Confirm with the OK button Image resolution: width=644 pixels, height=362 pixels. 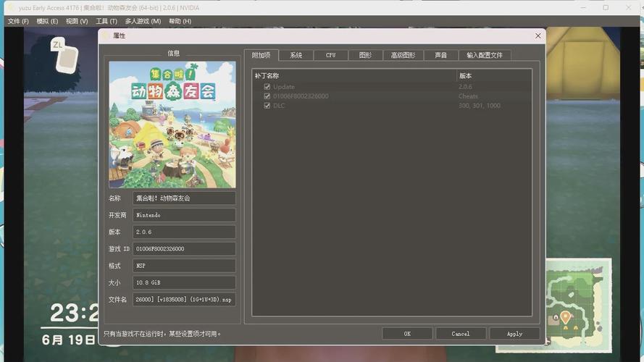[x=407, y=334]
